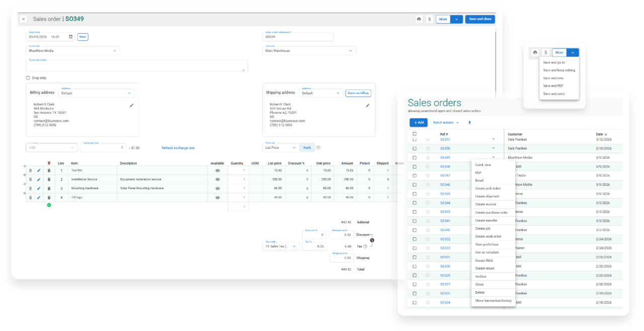Open the calendar picker beside the date field
The width and height of the screenshot is (644, 331).
tap(70, 37)
